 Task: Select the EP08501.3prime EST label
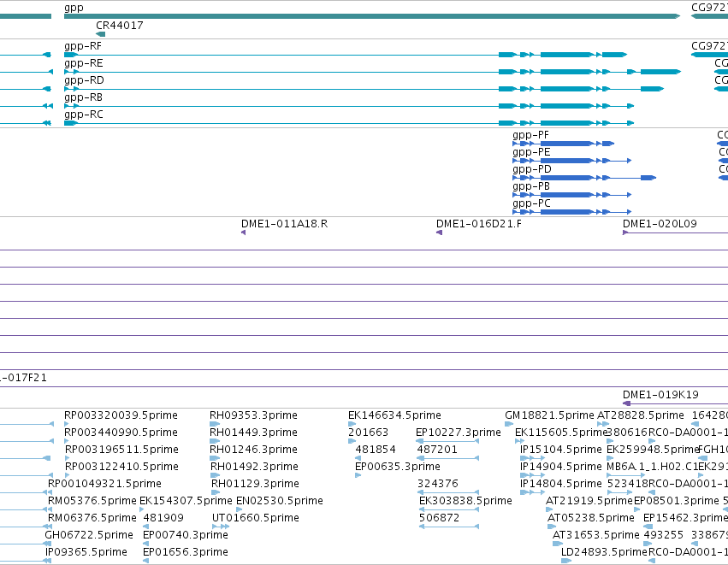pos(677,501)
